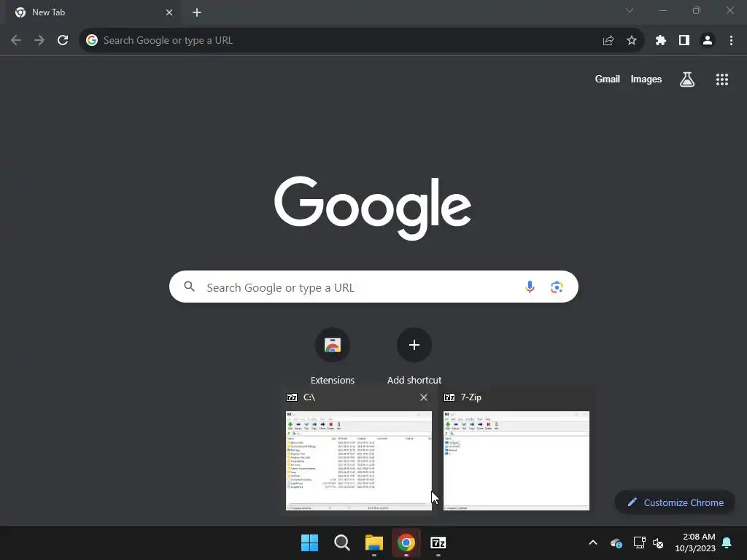The image size is (747, 560).
Task: Open File Explorer from taskbar
Action: (374, 542)
